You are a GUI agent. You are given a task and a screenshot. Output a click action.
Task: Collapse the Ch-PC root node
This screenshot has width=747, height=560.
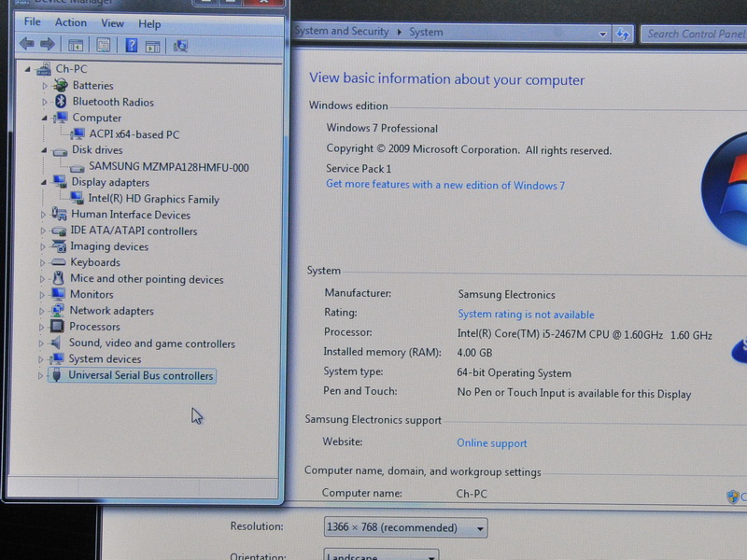pos(28,69)
